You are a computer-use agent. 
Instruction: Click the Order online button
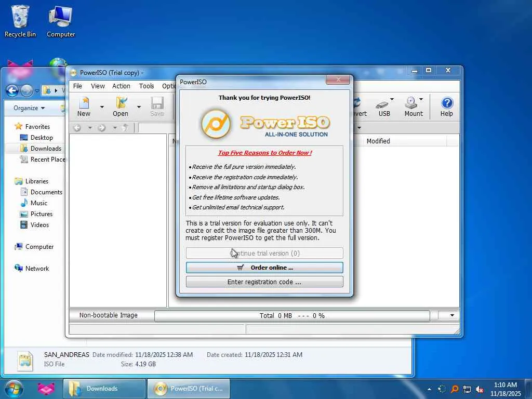(x=264, y=268)
